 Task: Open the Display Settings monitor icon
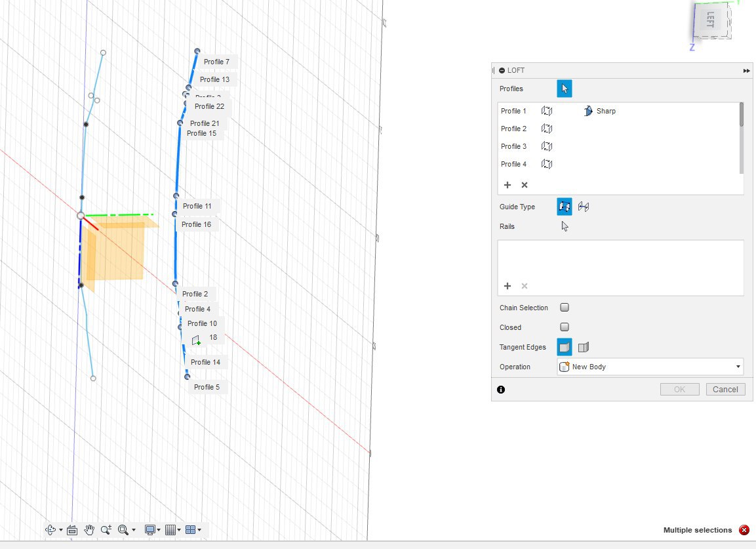click(x=150, y=530)
